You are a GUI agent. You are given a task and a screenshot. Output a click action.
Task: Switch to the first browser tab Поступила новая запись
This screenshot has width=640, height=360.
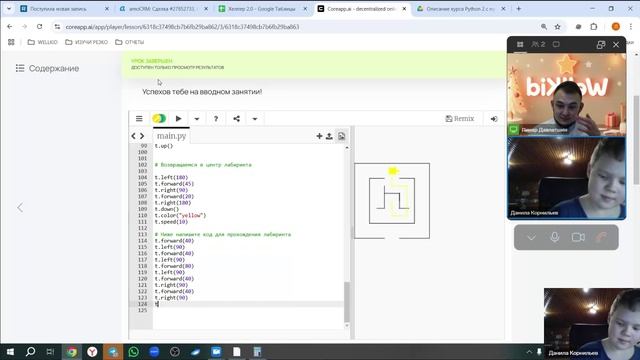pyautogui.click(x=64, y=9)
